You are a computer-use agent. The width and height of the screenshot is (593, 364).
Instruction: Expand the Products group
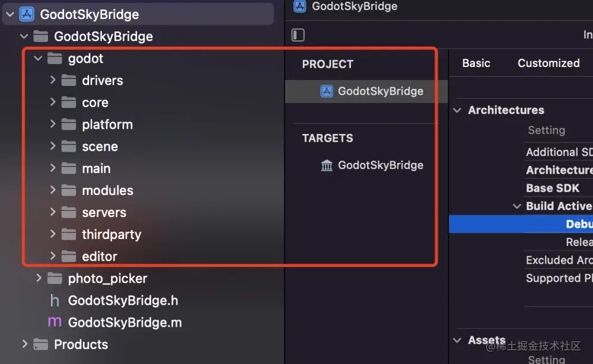(24, 344)
